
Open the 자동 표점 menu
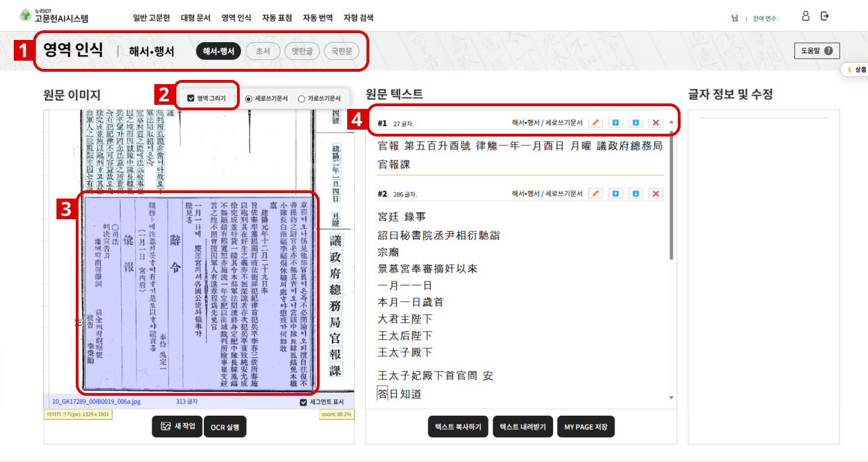tap(277, 18)
